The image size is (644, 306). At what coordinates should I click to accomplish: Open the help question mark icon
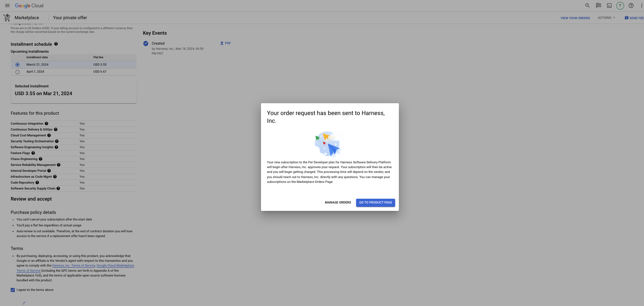pos(631,6)
